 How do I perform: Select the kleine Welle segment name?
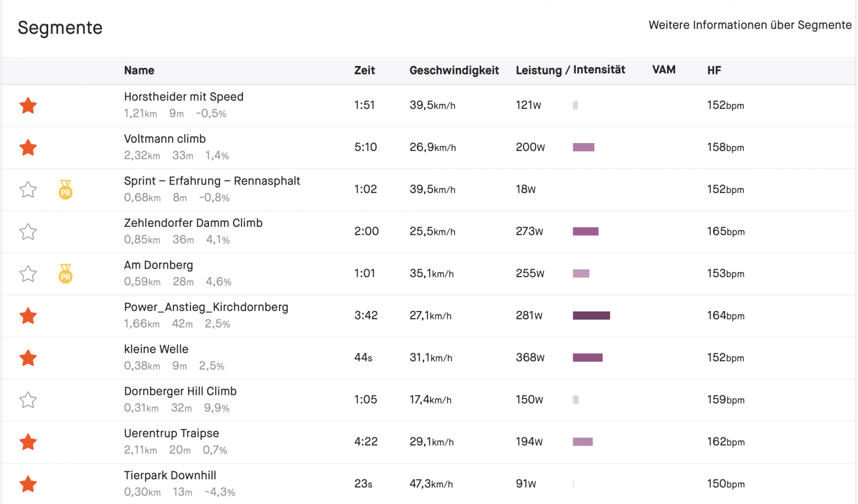point(156,349)
